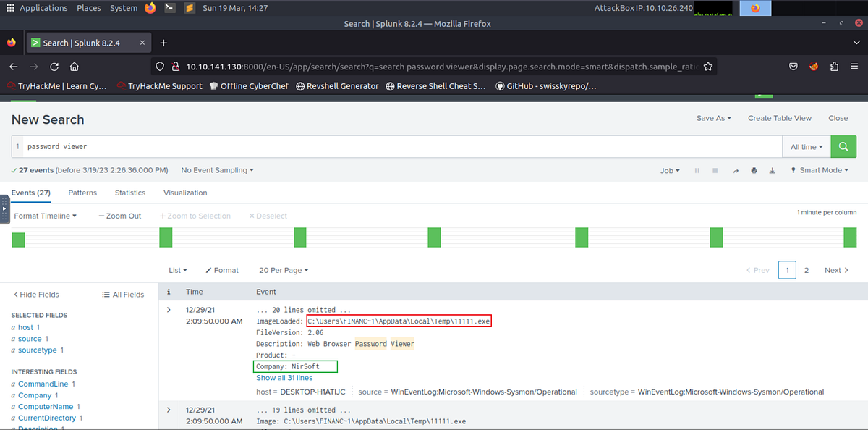Image resolution: width=868 pixels, height=430 pixels.
Task: Open the Firefox application menu icon
Action: tap(854, 66)
